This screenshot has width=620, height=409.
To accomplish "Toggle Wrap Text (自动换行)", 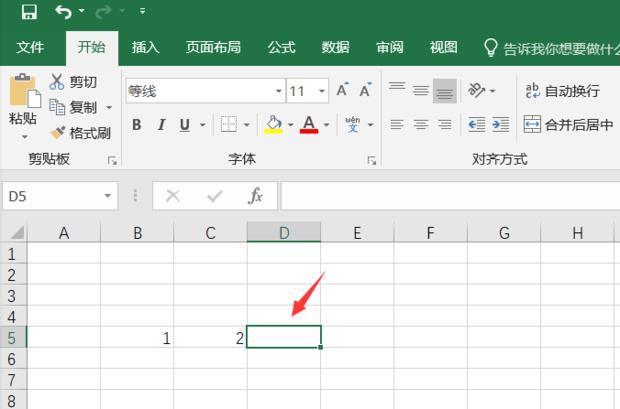I will (562, 91).
